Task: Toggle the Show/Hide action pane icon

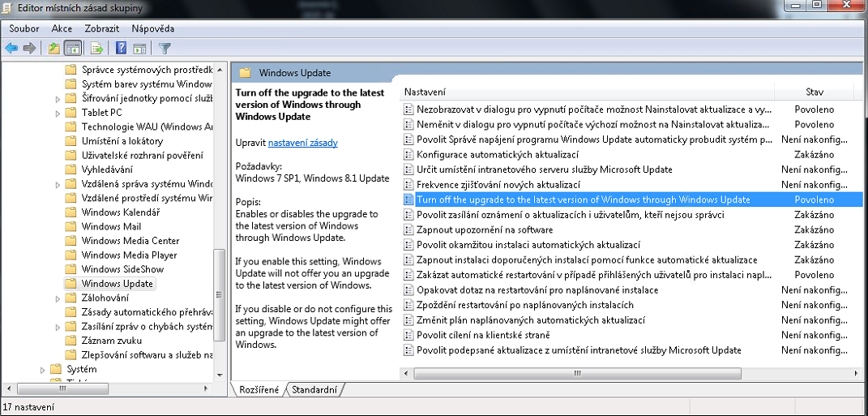Action: tap(139, 48)
